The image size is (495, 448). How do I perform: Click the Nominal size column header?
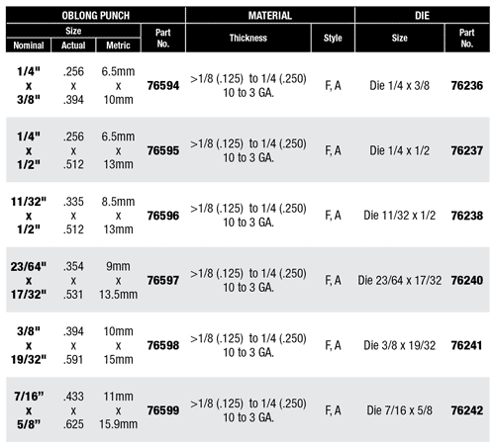29,45
